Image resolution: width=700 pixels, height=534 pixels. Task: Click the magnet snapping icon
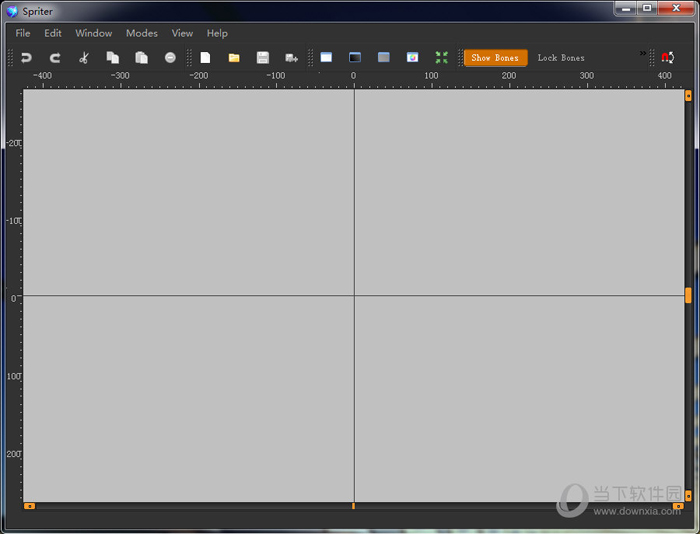tap(667, 58)
